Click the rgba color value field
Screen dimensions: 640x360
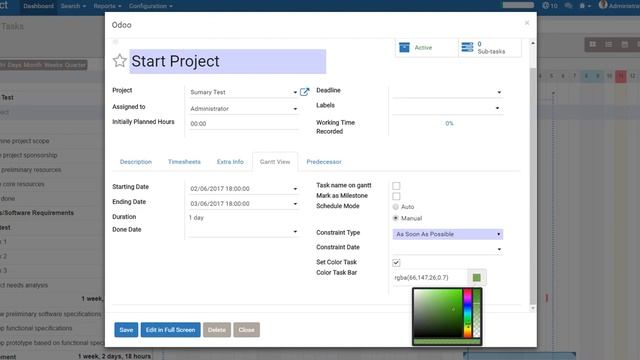(430, 278)
